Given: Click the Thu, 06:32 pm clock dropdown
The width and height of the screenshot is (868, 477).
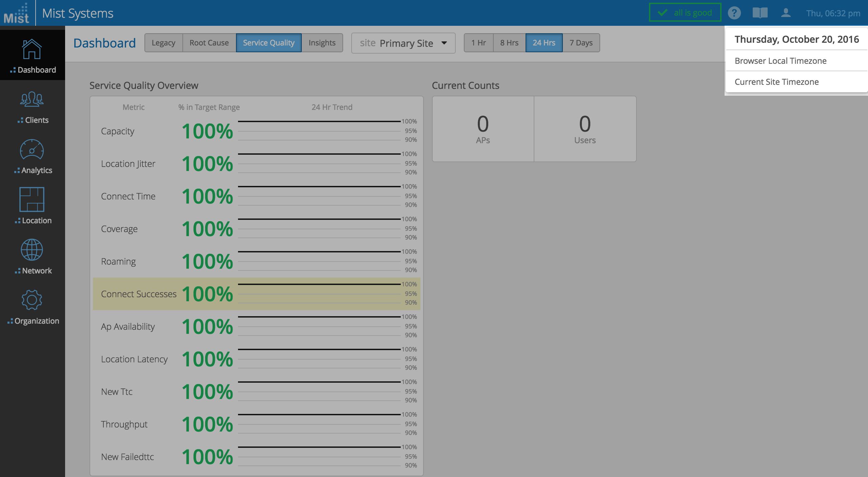Looking at the screenshot, I should [x=833, y=13].
